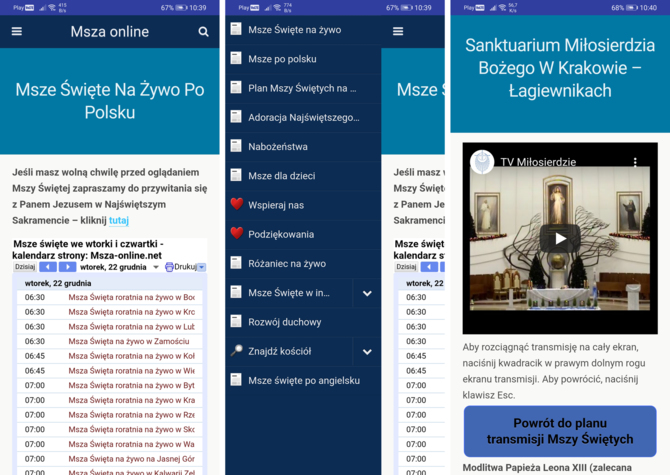The height and width of the screenshot is (475, 670).
Task: Click Modlitwa Papieża Leona XIII text
Action: tap(547, 468)
